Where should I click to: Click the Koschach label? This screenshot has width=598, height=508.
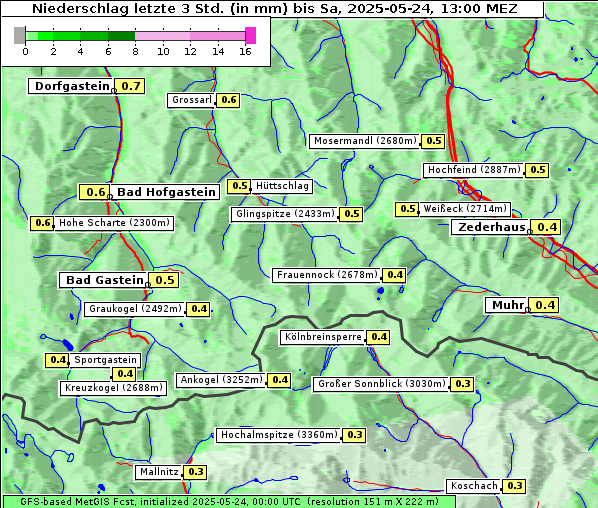click(474, 486)
